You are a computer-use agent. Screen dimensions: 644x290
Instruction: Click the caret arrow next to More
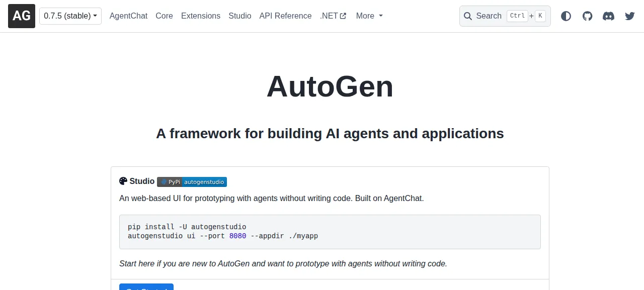pyautogui.click(x=381, y=16)
